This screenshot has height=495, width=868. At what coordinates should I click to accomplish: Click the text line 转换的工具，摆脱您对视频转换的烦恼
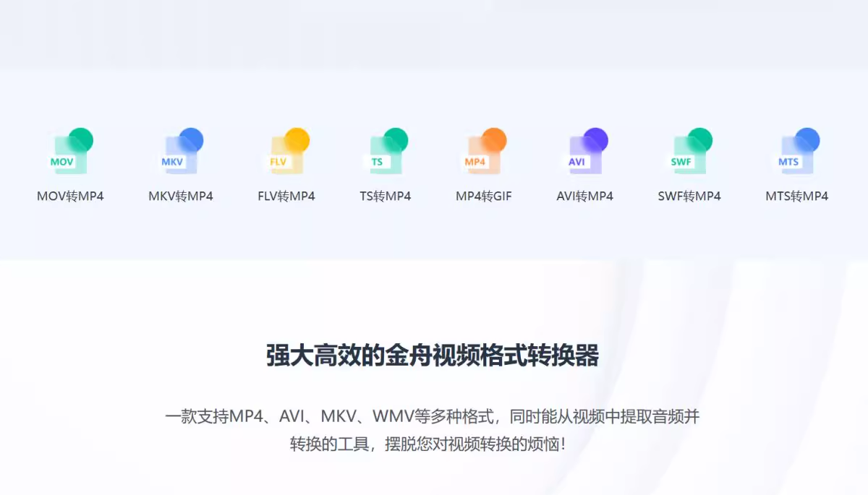[x=427, y=444]
